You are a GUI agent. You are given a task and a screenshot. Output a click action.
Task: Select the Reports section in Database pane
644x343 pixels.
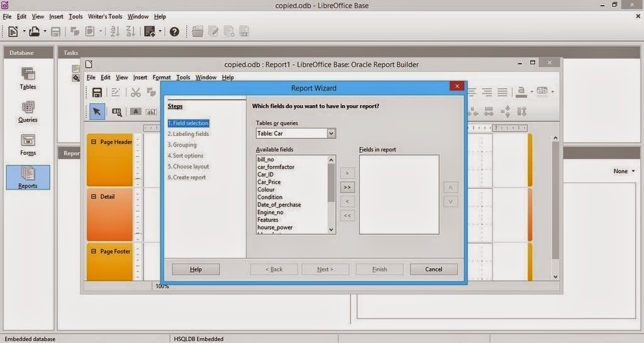pos(28,177)
